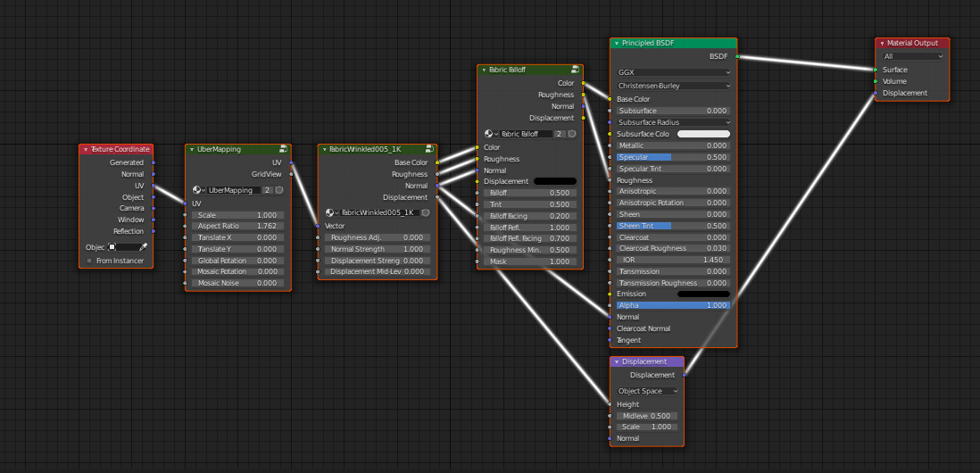Viewport: 980px width, 473px height.
Task: Click the edit-group icon on UberMapping node header
Action: (x=284, y=149)
